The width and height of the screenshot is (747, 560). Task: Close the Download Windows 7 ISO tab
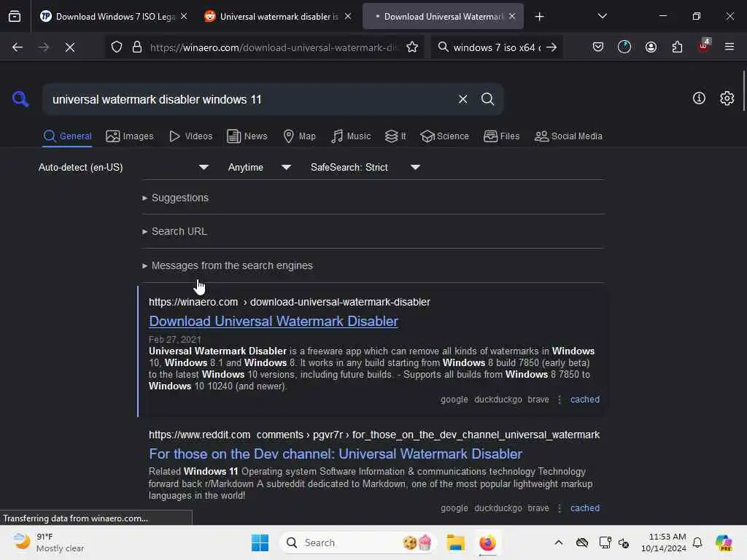click(184, 17)
